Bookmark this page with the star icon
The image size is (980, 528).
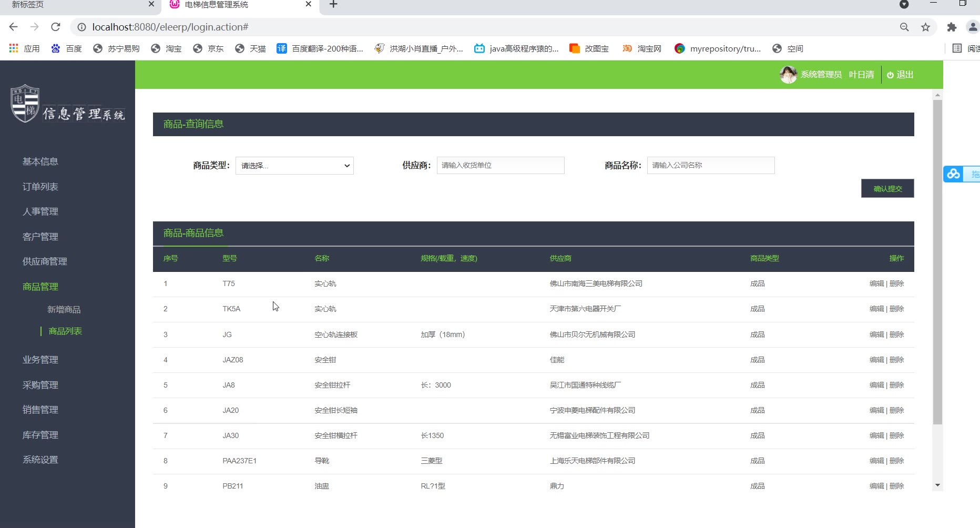[925, 27]
